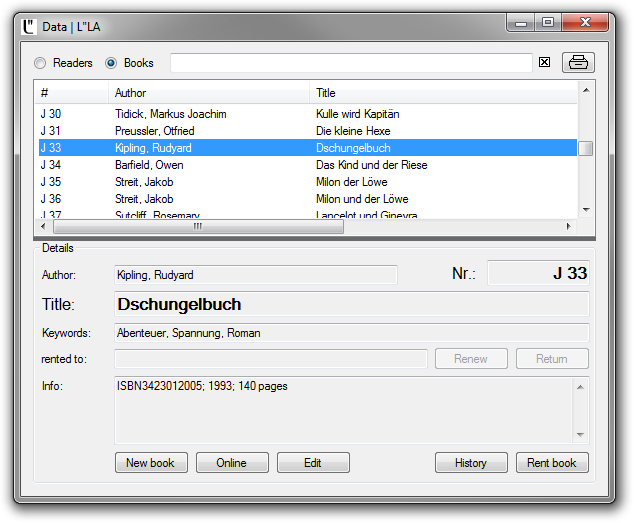Viewport: 634px width, 523px height.
Task: Select the Books radio button
Action: [111, 63]
